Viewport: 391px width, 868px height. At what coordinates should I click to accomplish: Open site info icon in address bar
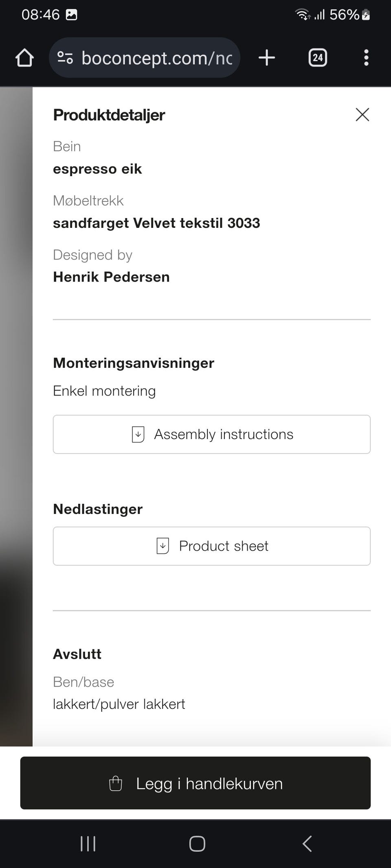click(x=65, y=58)
